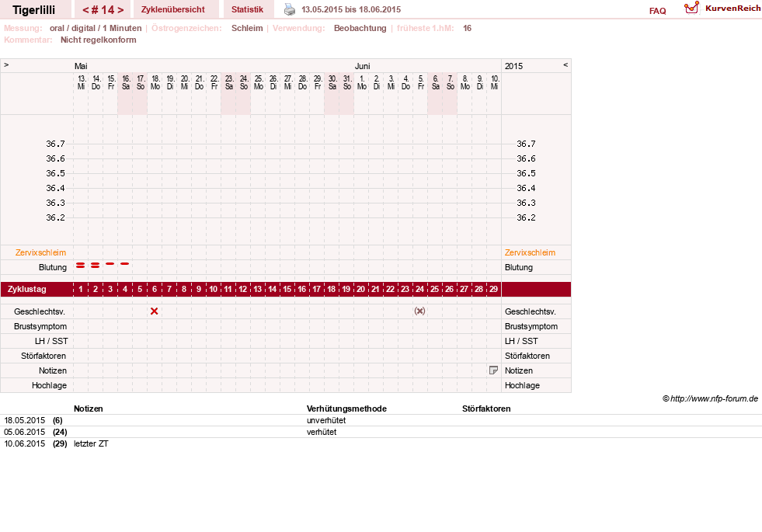Click the 'unverhütet' entry

click(x=326, y=420)
